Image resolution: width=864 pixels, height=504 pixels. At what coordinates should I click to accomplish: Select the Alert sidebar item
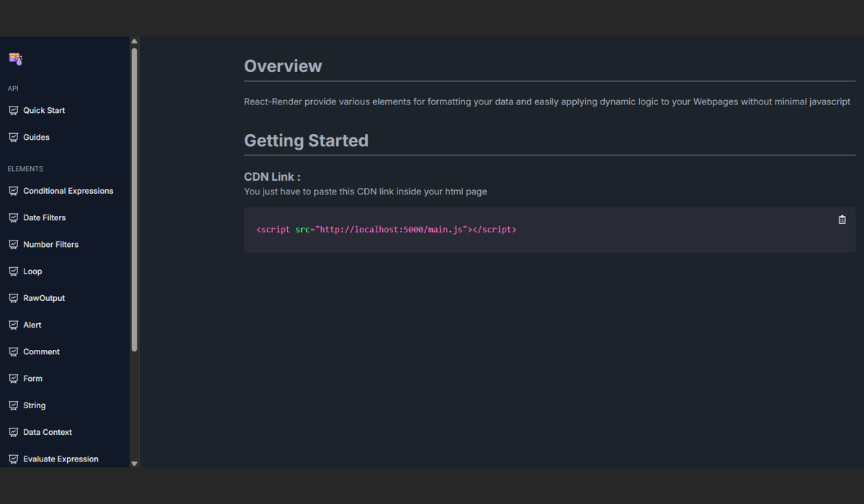[x=32, y=325]
